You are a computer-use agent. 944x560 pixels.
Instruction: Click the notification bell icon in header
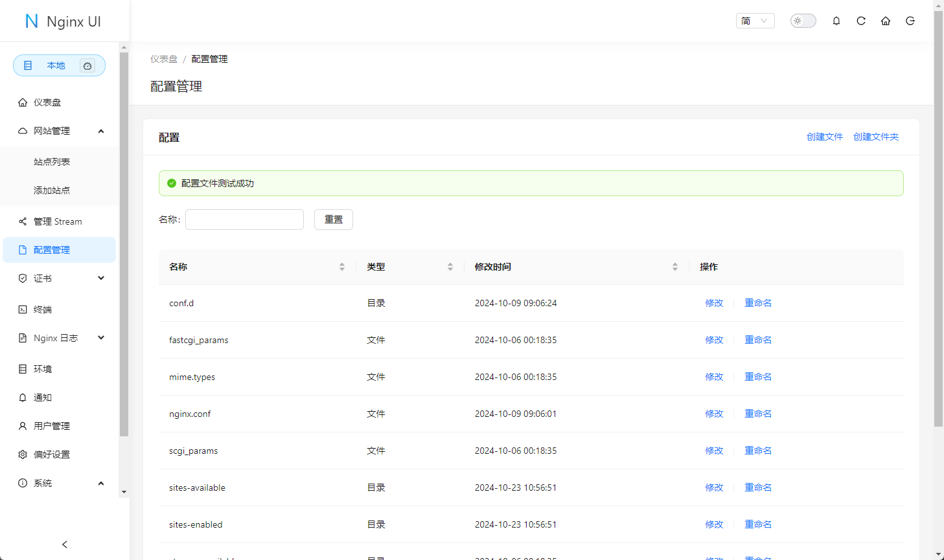coord(836,21)
